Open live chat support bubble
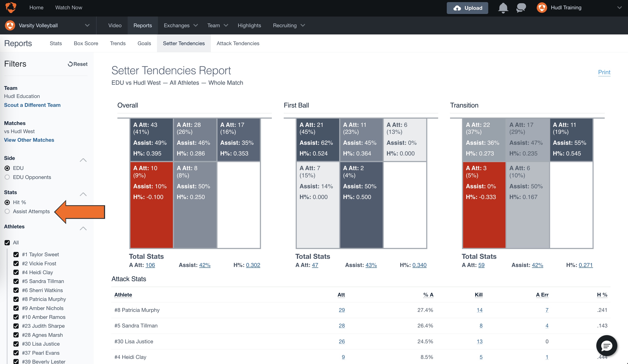628x364 pixels. click(607, 345)
